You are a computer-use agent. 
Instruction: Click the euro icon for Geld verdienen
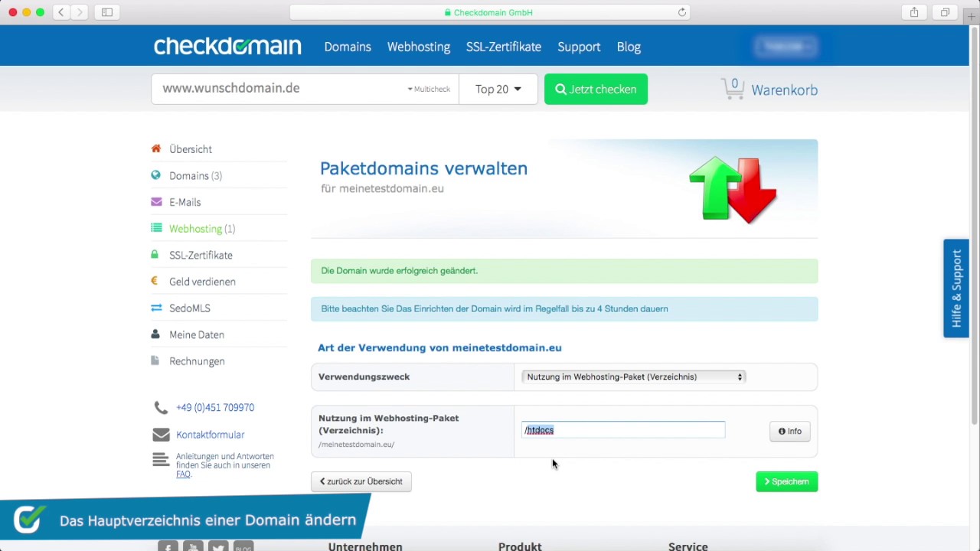156,282
